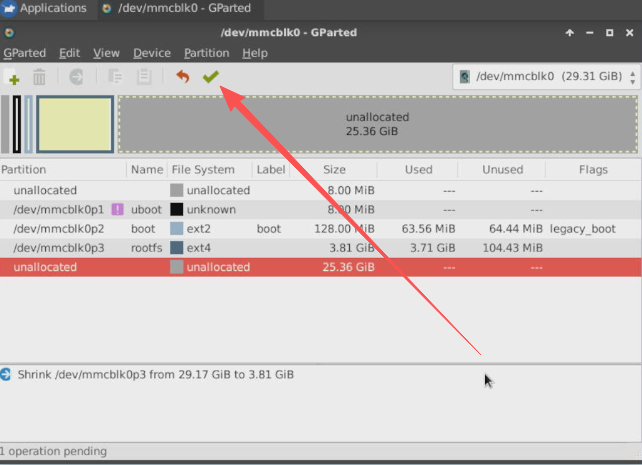The image size is (642, 465).
Task: Open the Help menu
Action: (x=255, y=53)
